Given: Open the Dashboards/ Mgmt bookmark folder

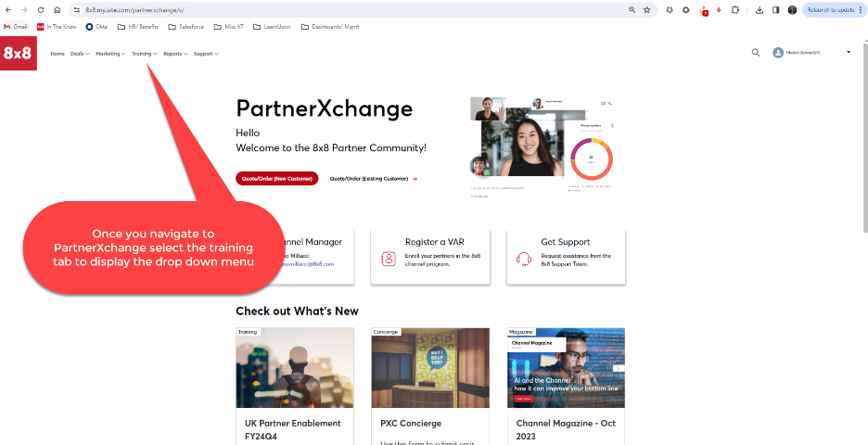Looking at the screenshot, I should 330,27.
